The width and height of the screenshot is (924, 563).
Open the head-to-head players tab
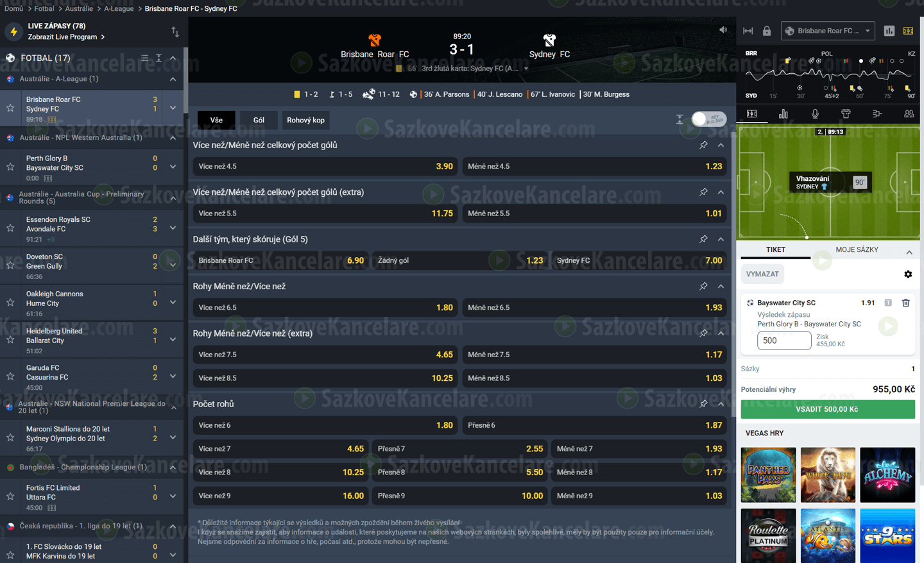click(909, 113)
